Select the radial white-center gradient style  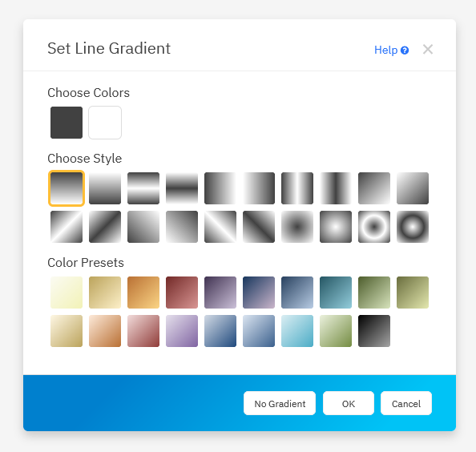tap(336, 227)
